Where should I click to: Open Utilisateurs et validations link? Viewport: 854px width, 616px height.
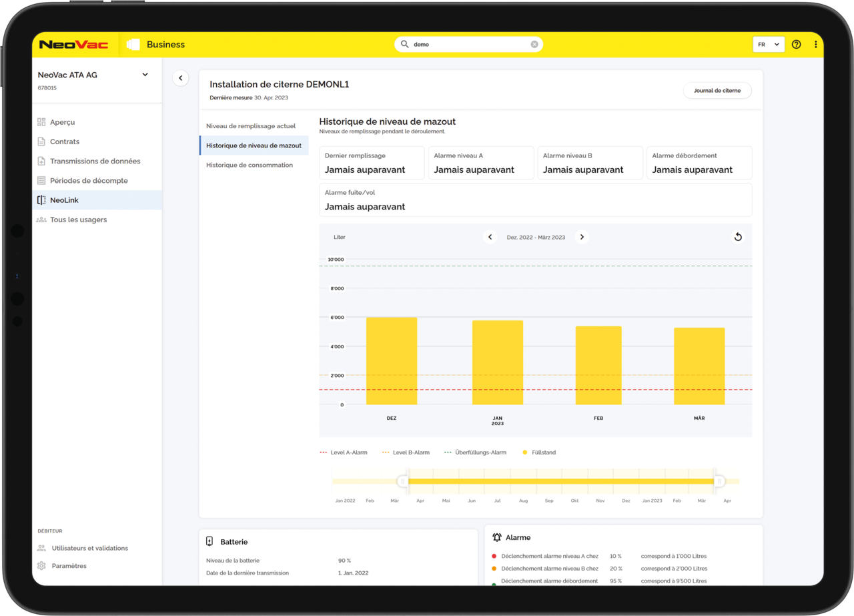click(x=89, y=548)
